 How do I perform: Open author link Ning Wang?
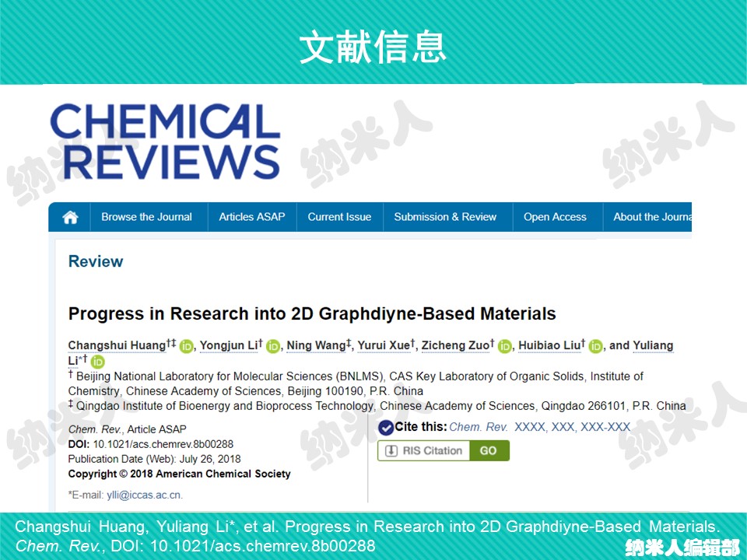(317, 345)
